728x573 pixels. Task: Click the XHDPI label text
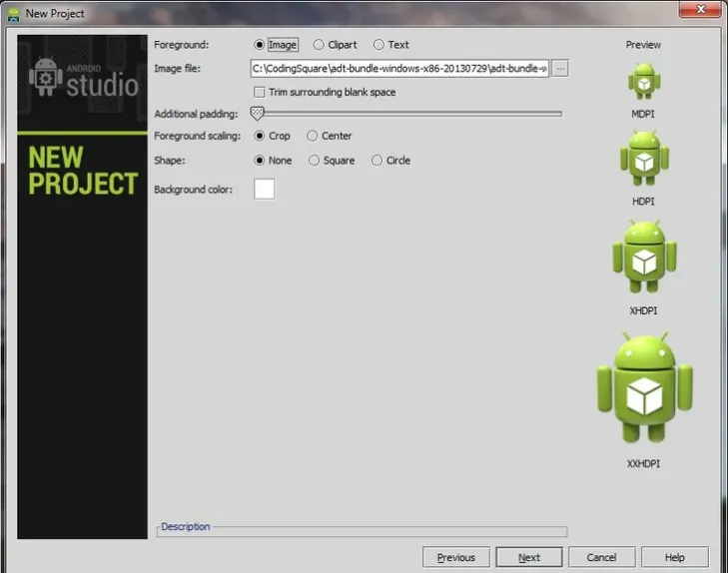coord(643,310)
